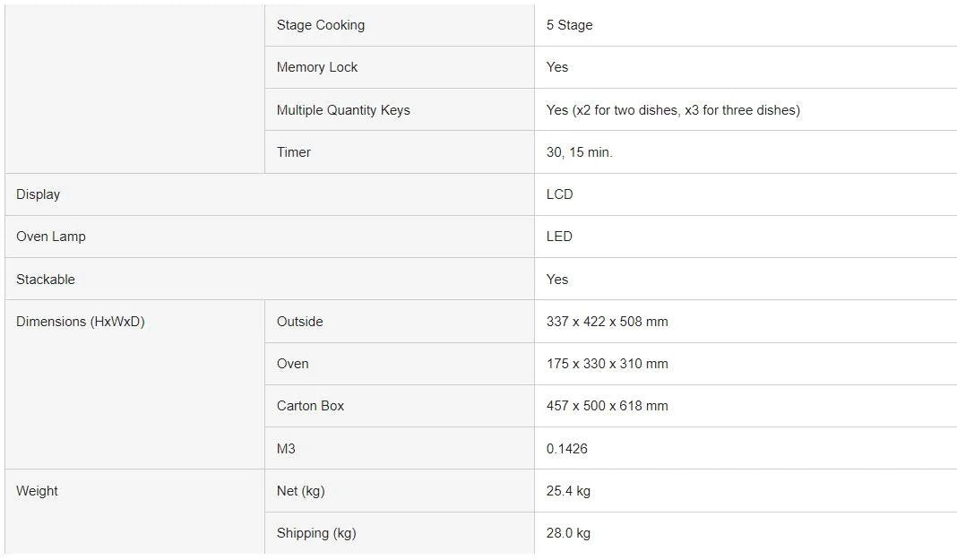Click the Carton Box label
The height and width of the screenshot is (560, 957).
310,406
